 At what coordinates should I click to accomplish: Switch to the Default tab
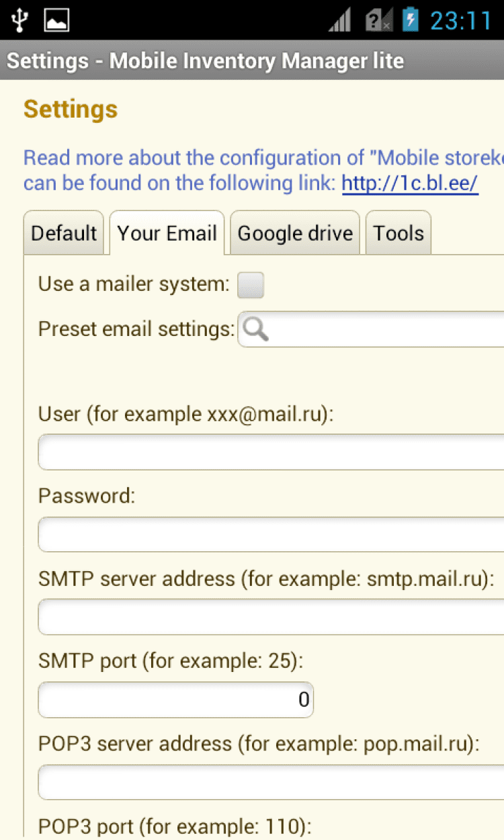(64, 233)
